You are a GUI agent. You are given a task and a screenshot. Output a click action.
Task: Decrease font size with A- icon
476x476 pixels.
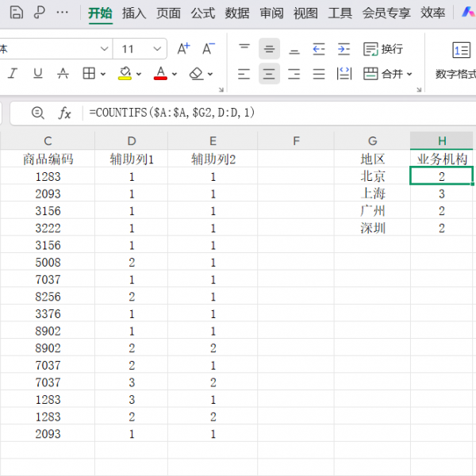pyautogui.click(x=208, y=49)
